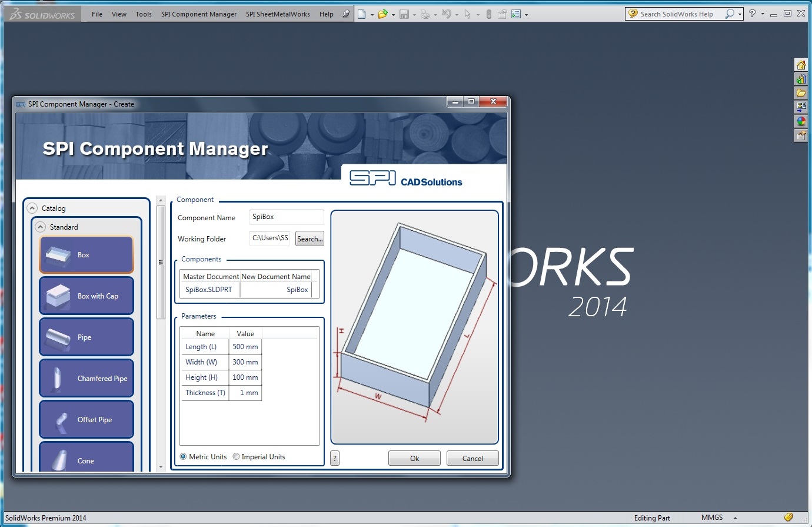The width and height of the screenshot is (812, 527).
Task: Open the SPI Component Manager menu
Action: point(198,14)
